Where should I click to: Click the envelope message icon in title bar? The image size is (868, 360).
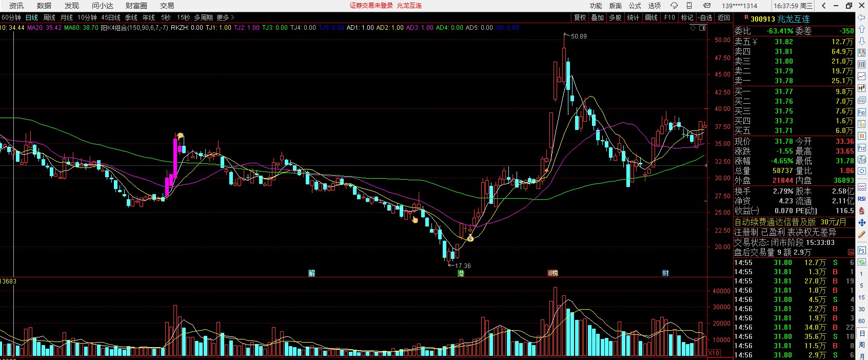(x=707, y=6)
